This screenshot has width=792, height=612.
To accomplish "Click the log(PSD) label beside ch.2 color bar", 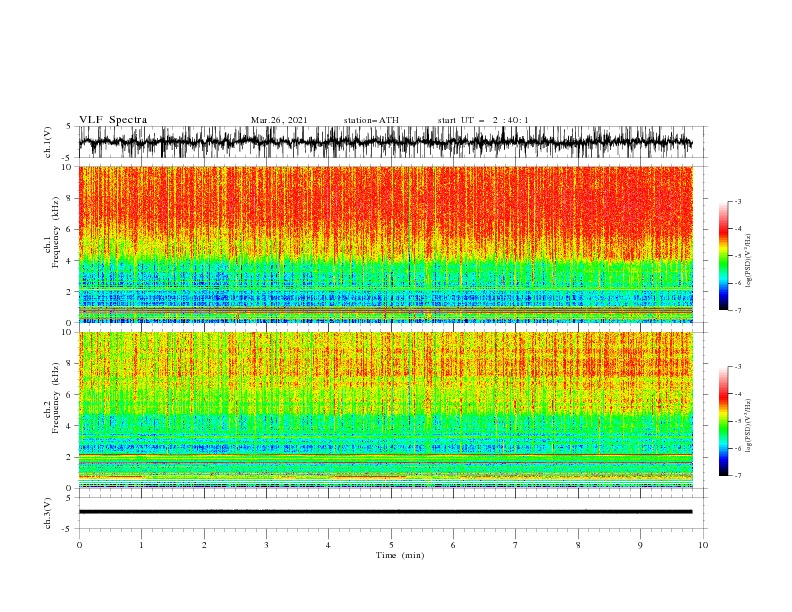I will click(x=748, y=425).
